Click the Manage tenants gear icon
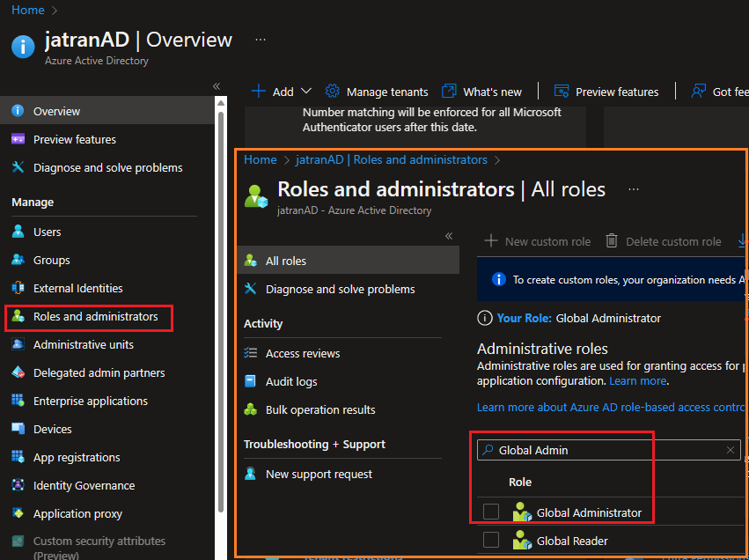 332,92
